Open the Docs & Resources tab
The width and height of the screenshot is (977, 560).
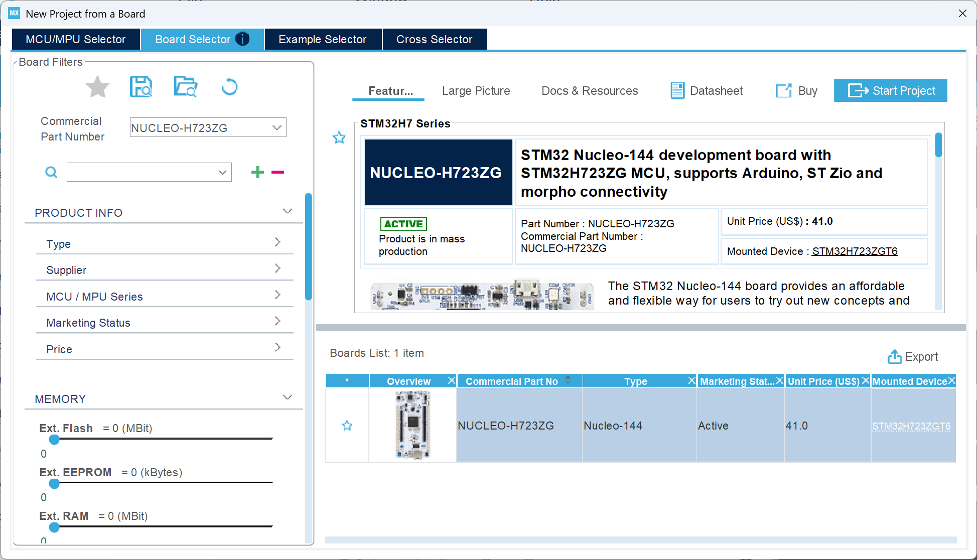[590, 91]
